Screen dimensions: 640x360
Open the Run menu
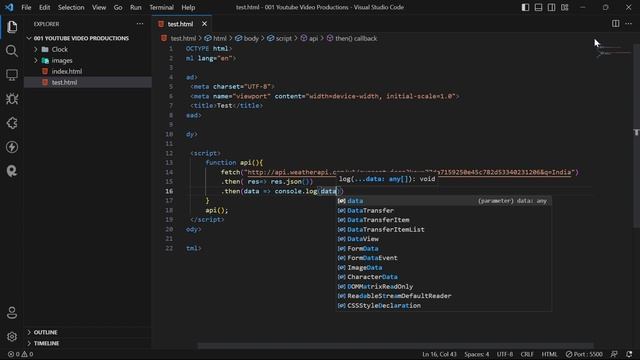click(136, 7)
